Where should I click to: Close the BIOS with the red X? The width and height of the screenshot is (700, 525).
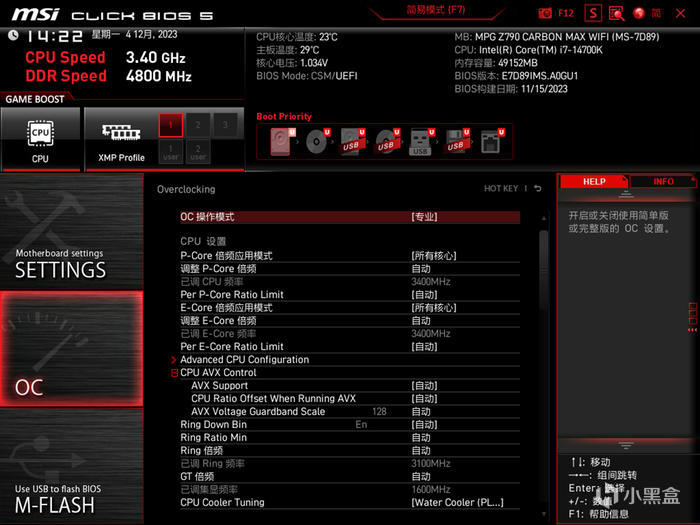tap(680, 13)
